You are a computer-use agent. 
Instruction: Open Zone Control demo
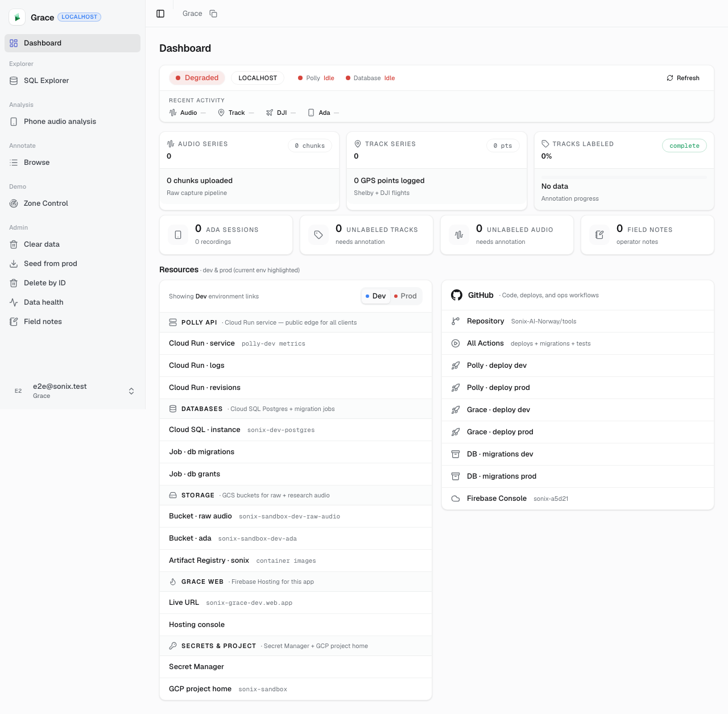pos(72,204)
